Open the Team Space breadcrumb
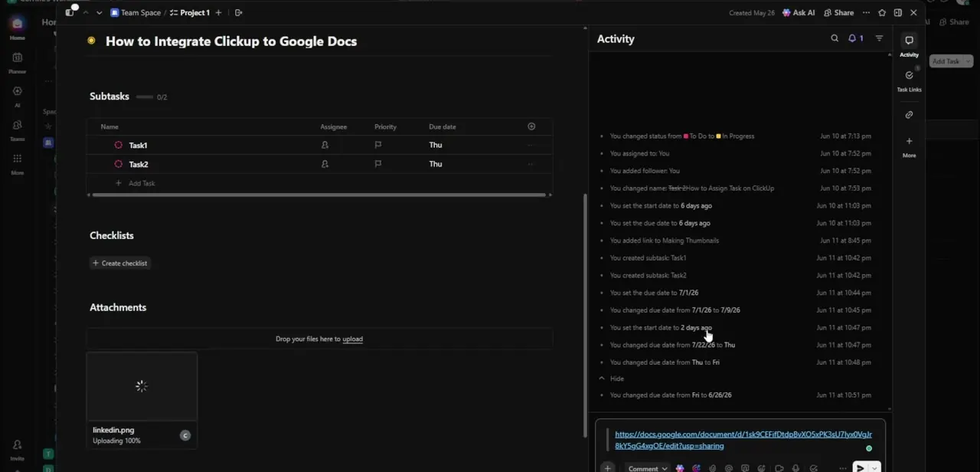This screenshot has height=472, width=980. (x=136, y=12)
